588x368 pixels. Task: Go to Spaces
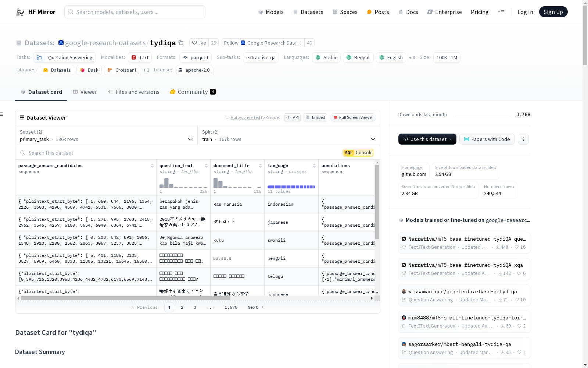[x=345, y=12]
